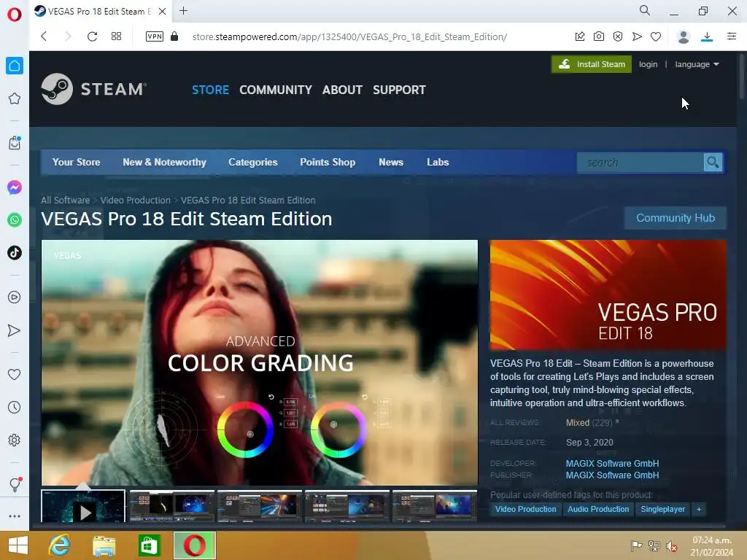Viewport: 747px width, 560px height.
Task: Open MAGIX Software GmbH publisher link
Action: 612,475
